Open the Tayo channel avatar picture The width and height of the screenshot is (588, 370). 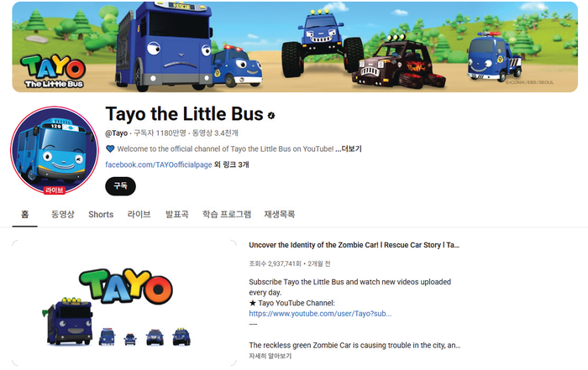[55, 150]
